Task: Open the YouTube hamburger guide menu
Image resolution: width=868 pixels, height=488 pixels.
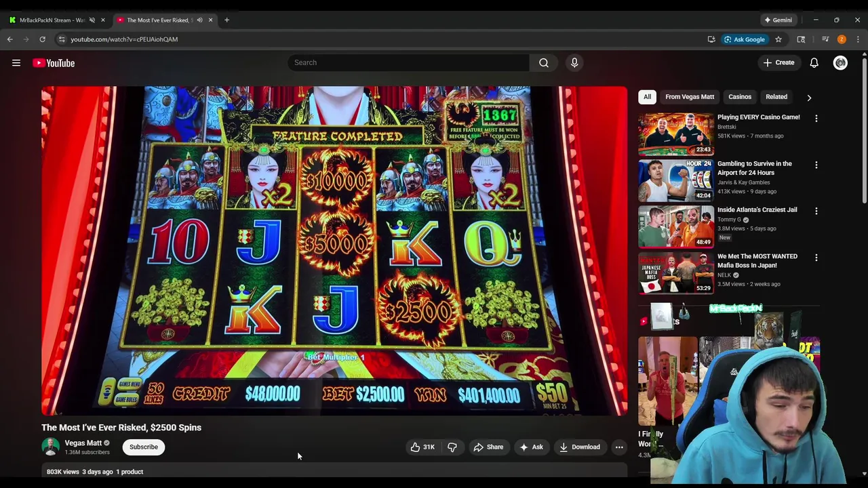Action: point(16,63)
